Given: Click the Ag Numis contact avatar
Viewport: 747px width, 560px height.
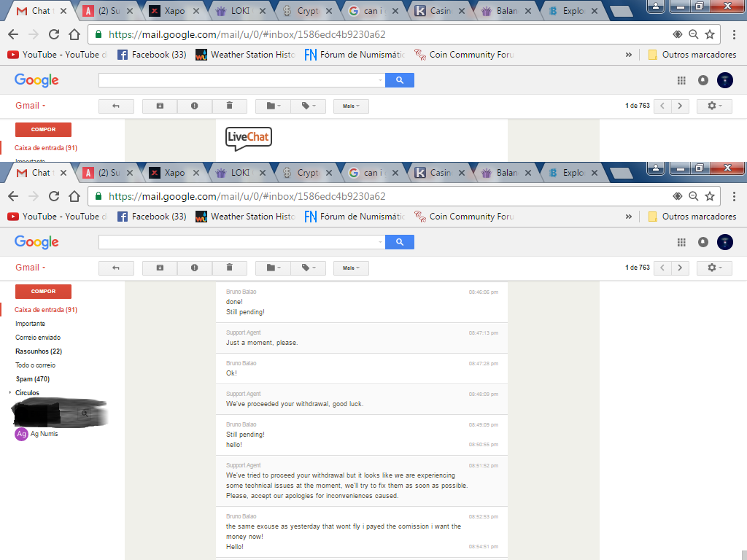Looking at the screenshot, I should 21,434.
